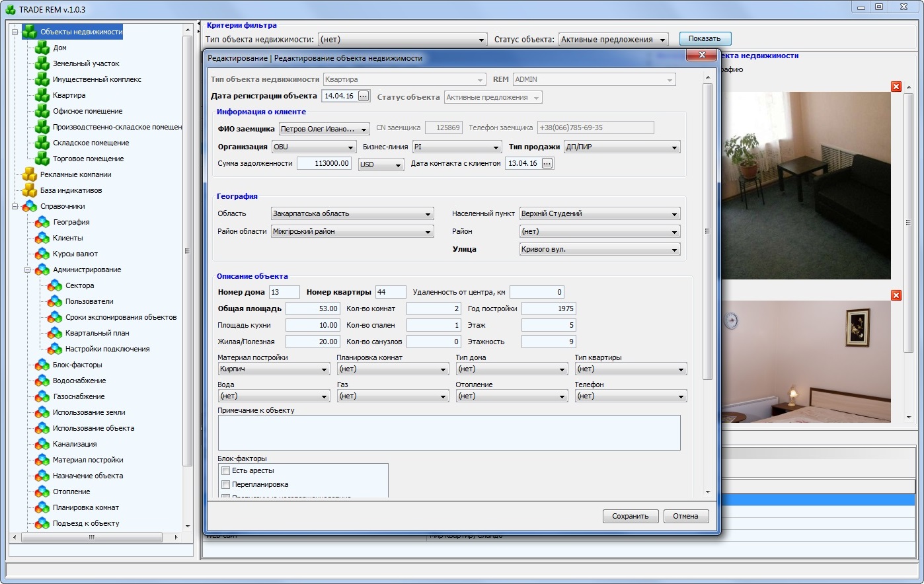Open the USD currency dropdown
This screenshot has width=924, height=584.
(398, 165)
